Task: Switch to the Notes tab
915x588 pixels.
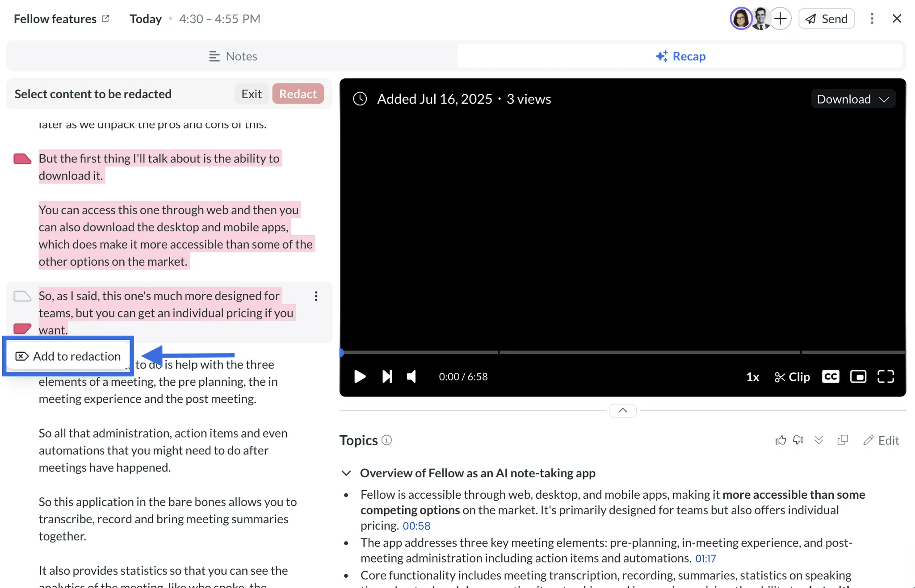Action: click(232, 56)
